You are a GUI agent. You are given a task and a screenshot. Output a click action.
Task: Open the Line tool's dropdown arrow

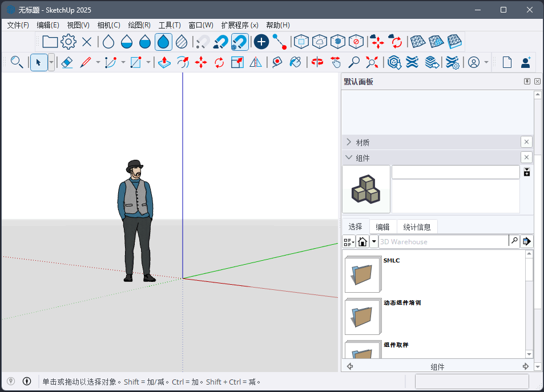[x=97, y=62]
